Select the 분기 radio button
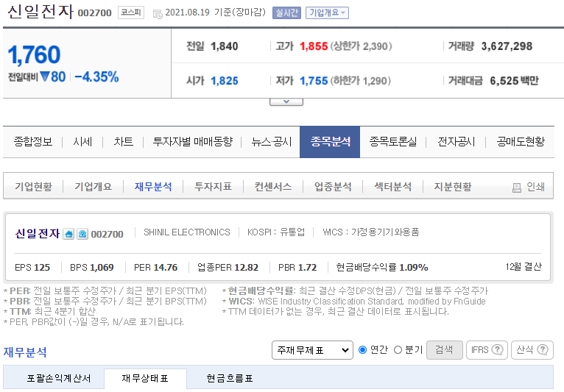Viewport: 564px width, 392px height. pyautogui.click(x=398, y=349)
